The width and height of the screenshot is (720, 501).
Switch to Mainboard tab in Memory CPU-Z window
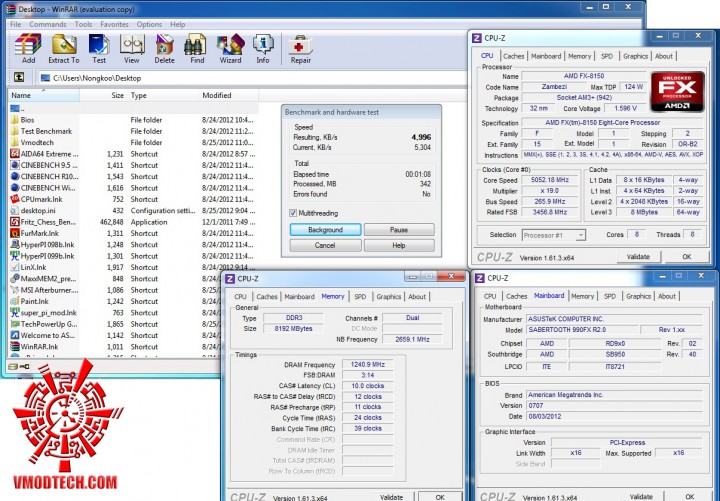click(x=299, y=297)
